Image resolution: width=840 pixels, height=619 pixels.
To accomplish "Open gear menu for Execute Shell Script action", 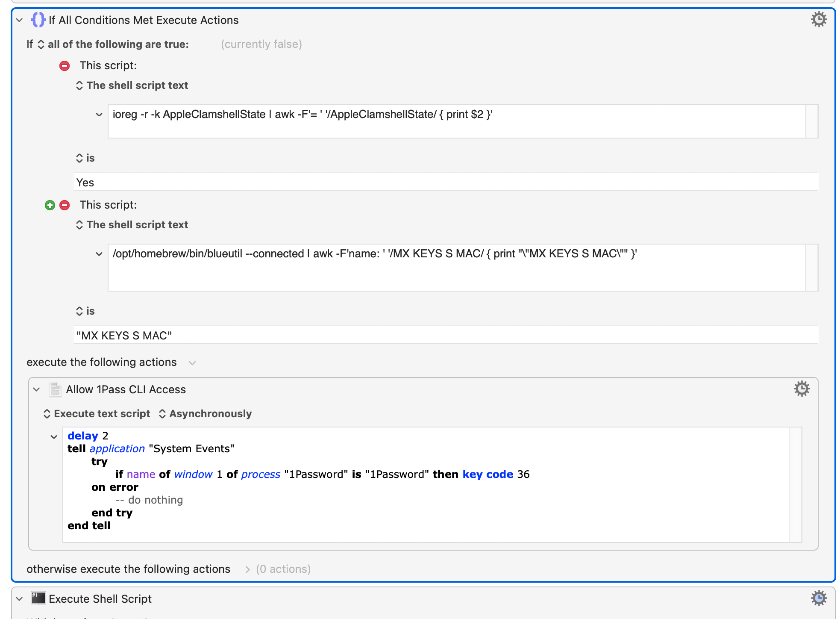I will coord(819,598).
